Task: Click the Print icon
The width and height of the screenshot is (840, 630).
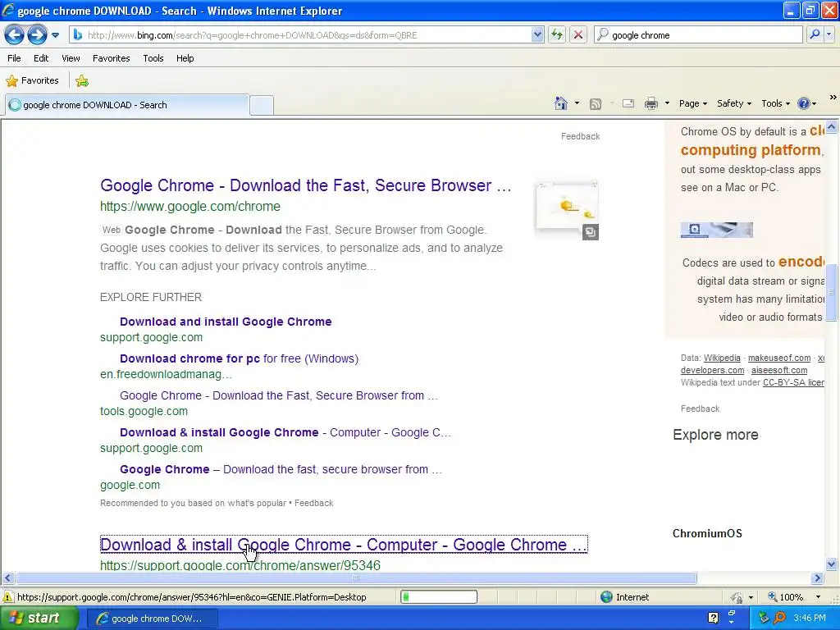Action: [x=651, y=104]
